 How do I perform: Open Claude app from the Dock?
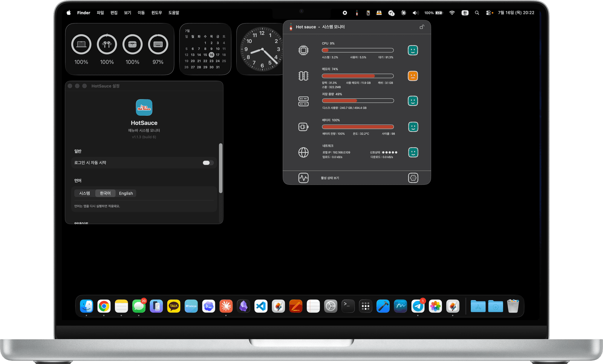226,306
